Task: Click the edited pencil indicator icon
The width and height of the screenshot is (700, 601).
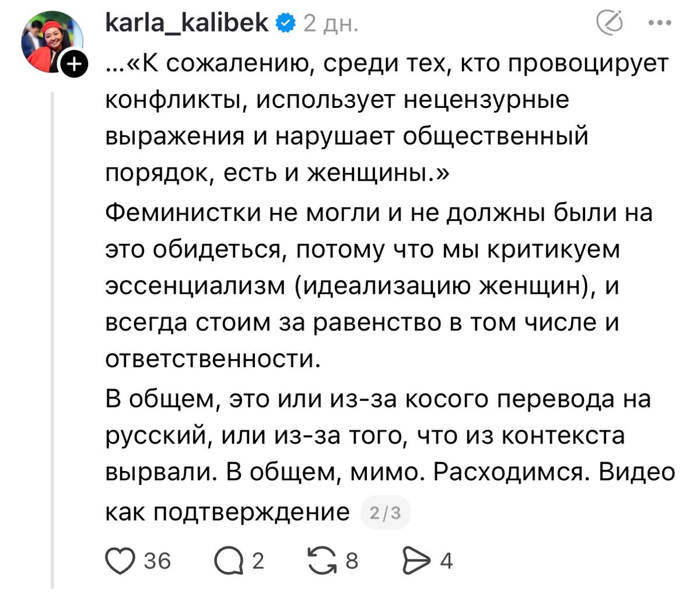Action: click(611, 22)
